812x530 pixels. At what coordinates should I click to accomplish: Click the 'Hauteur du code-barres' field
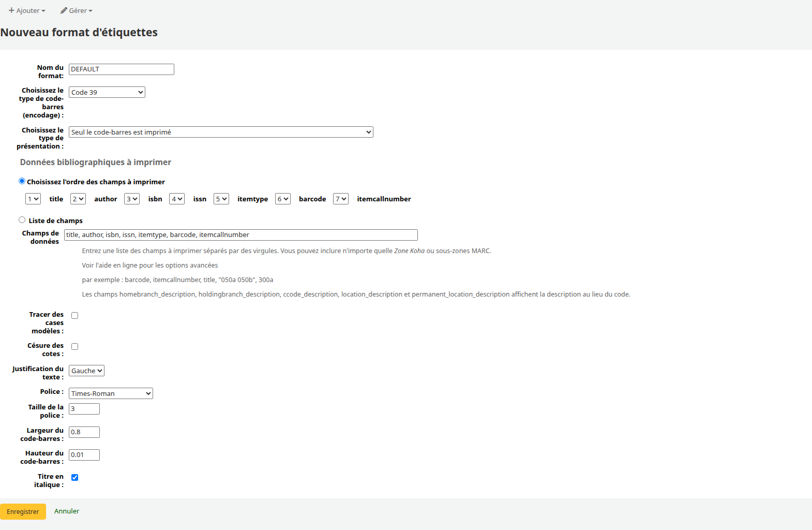pos(84,455)
